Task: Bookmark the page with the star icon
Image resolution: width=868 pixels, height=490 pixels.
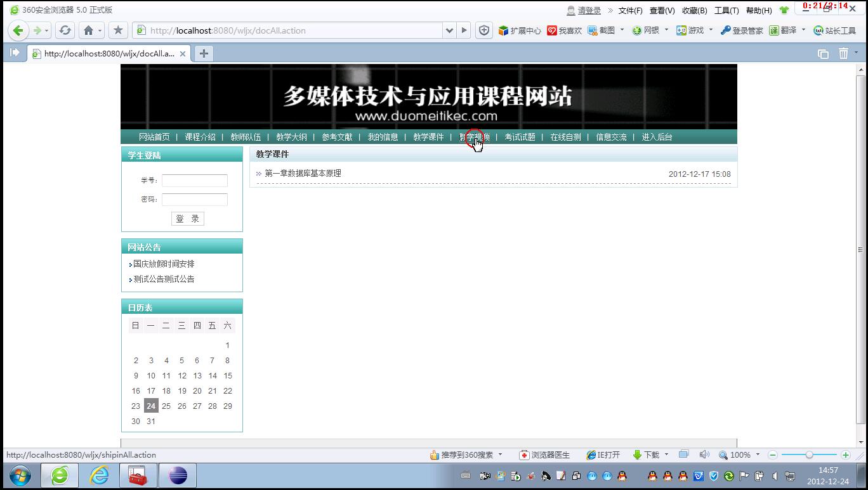Action: (x=118, y=30)
